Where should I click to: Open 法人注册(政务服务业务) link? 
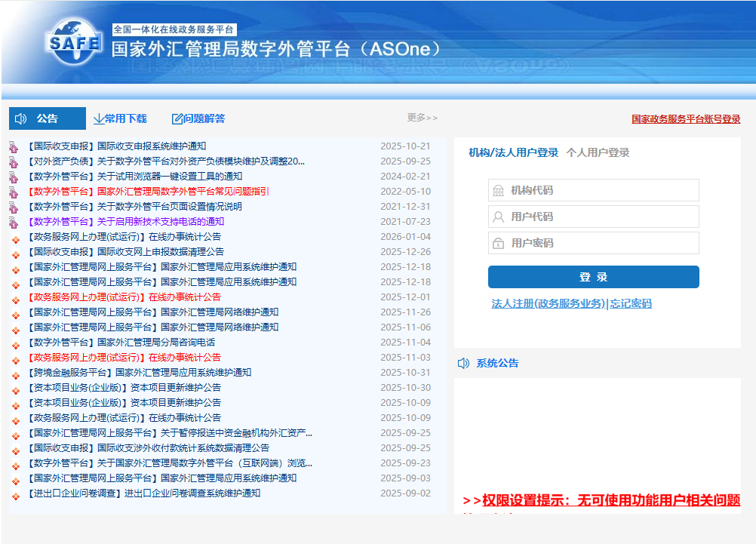pyautogui.click(x=549, y=303)
